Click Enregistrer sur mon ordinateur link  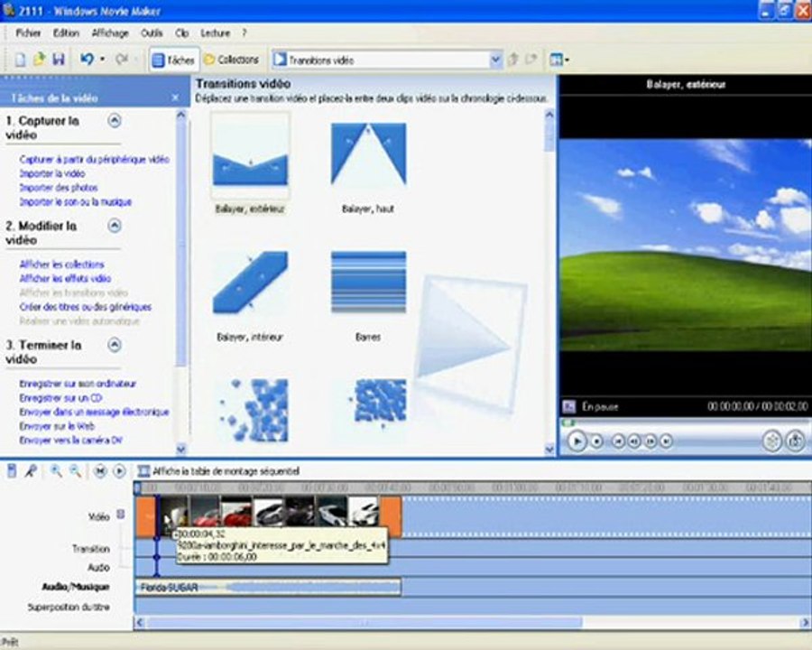(78, 384)
